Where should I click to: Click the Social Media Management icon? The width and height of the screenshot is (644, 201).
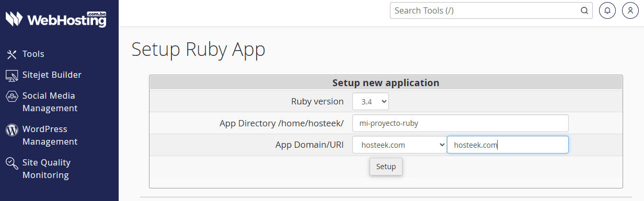click(11, 97)
